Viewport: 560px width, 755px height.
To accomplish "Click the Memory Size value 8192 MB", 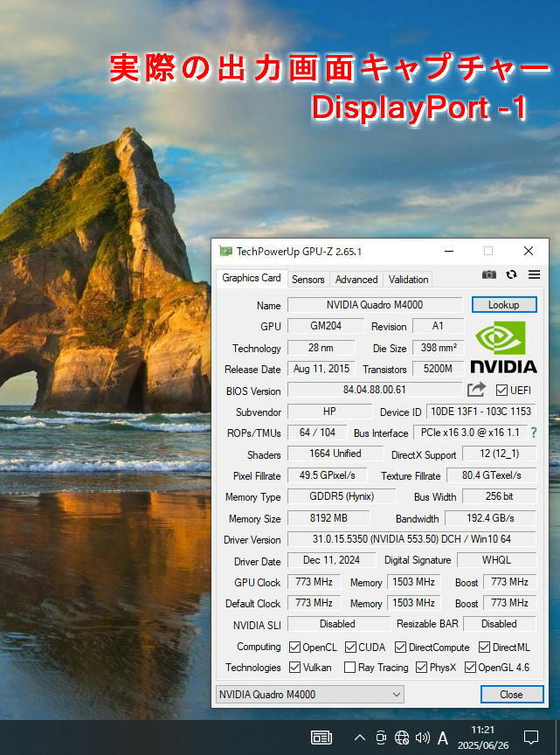I will pyautogui.click(x=328, y=518).
